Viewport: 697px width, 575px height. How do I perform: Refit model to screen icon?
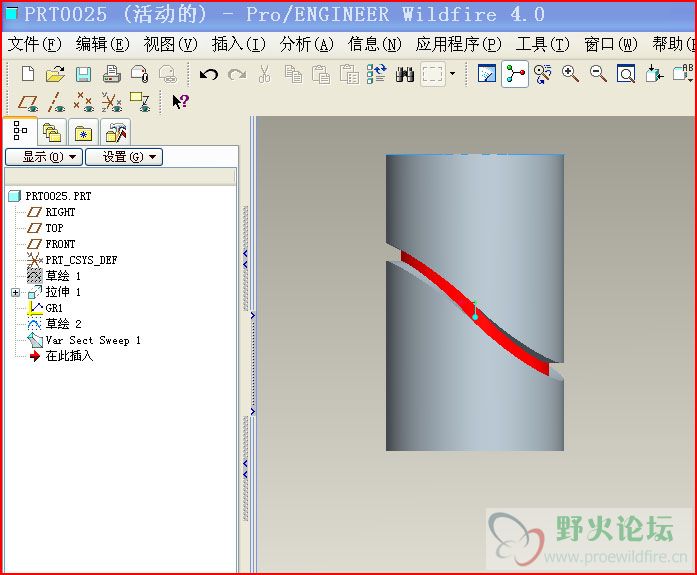pyautogui.click(x=626, y=74)
